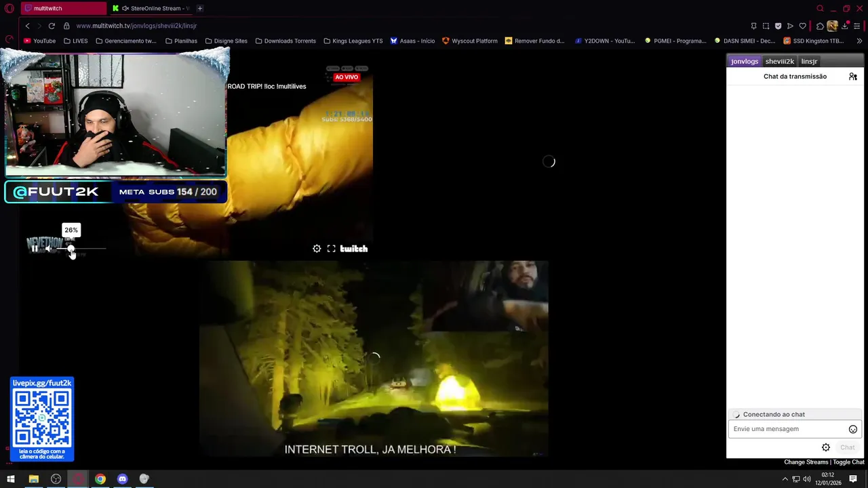Open Remover Fundo bookmark
Screen dimensions: 868x488
pos(534,41)
